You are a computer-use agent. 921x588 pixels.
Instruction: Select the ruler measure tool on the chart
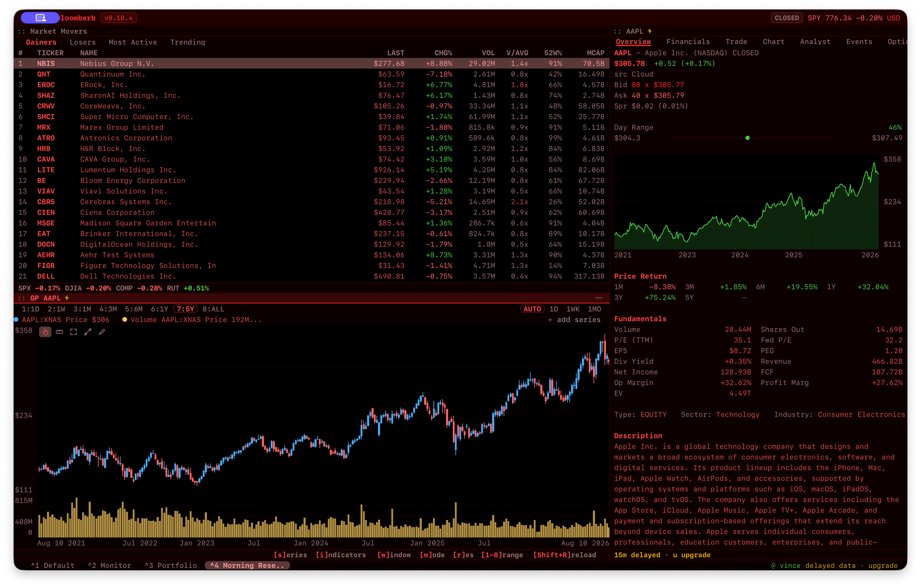59,332
